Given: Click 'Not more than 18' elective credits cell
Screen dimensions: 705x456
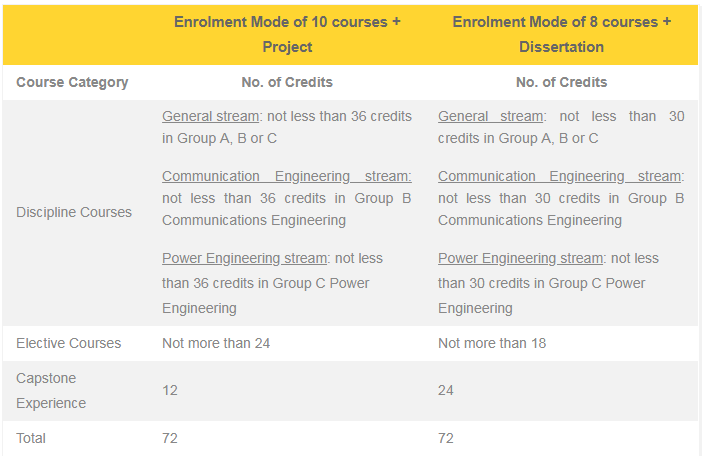Looking at the screenshot, I should tap(492, 344).
